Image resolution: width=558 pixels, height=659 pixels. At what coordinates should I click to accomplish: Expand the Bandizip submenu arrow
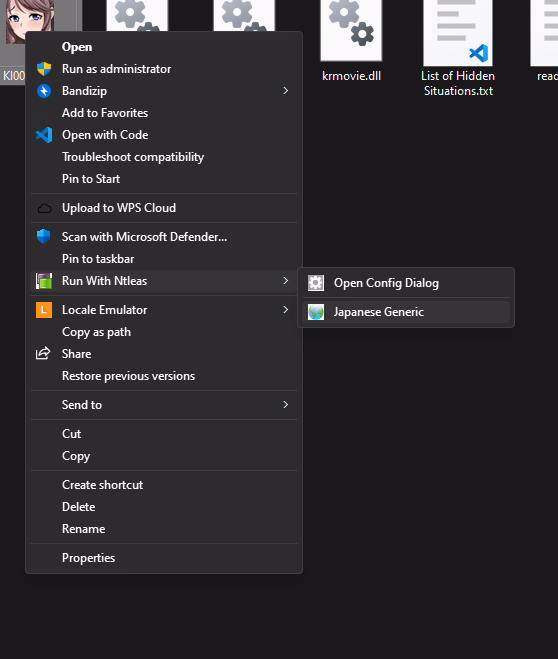click(x=286, y=91)
